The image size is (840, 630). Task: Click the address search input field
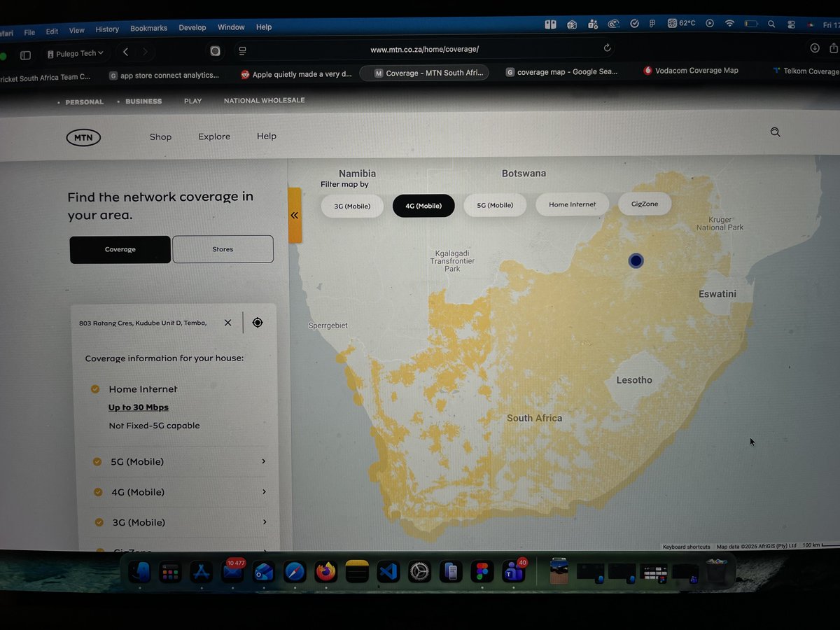pyautogui.click(x=143, y=323)
